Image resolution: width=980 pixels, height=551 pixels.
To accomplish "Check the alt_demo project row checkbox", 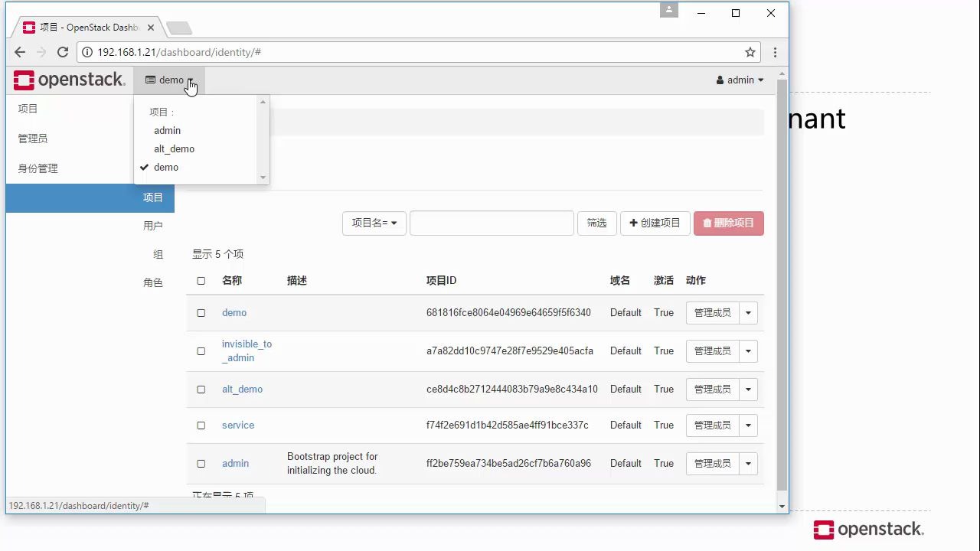I will 201,390.
